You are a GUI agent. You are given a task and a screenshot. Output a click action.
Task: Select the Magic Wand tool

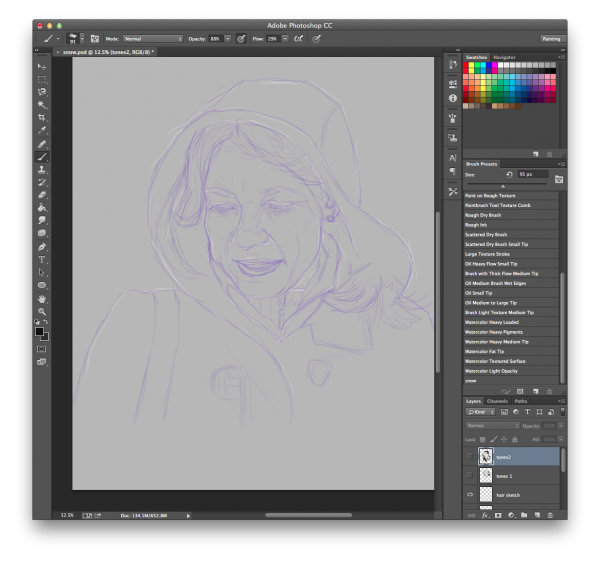coord(42,104)
